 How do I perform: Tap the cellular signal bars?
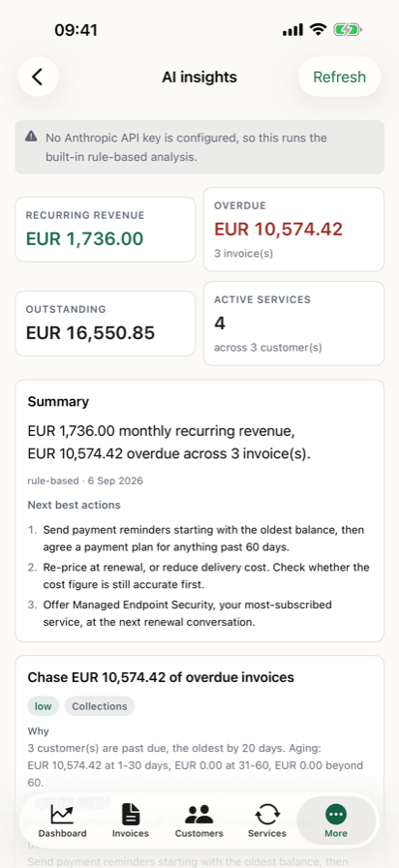[x=292, y=30]
